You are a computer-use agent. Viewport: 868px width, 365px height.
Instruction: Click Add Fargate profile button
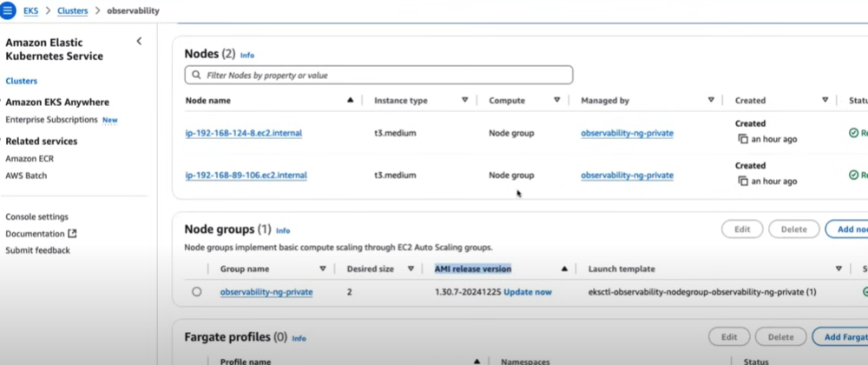coord(840,336)
